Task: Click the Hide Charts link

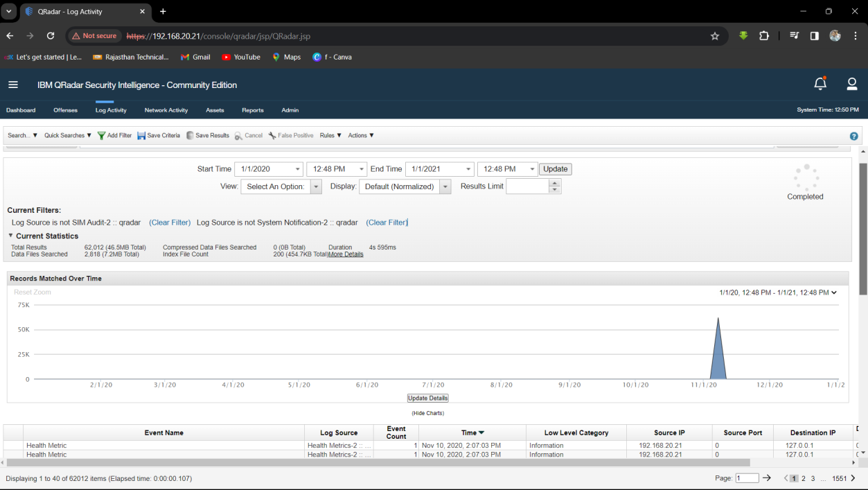Action: (427, 413)
